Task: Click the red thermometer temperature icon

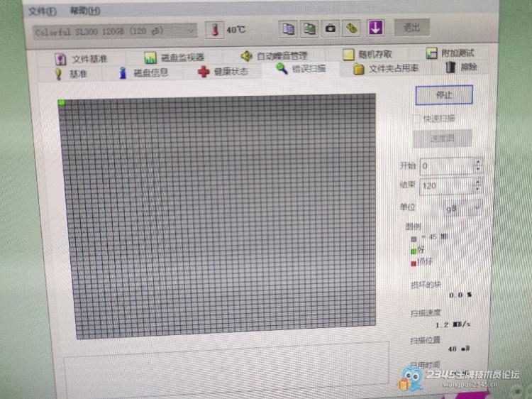Action: [x=214, y=30]
